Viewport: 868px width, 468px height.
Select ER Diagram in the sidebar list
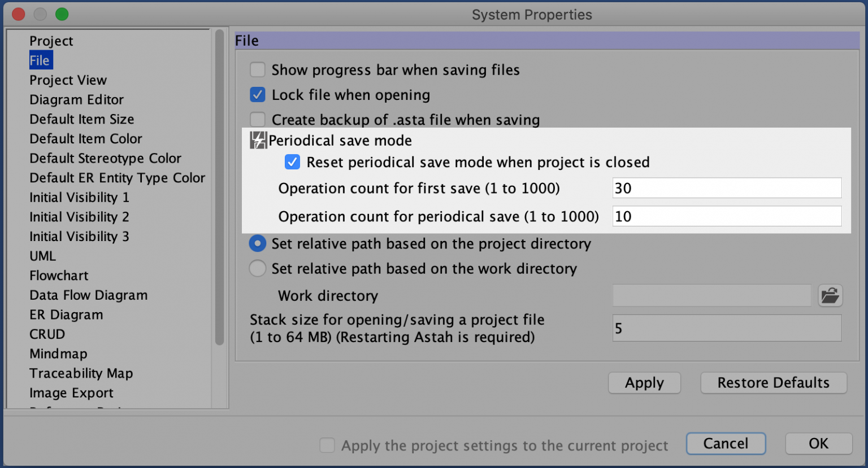pos(66,315)
